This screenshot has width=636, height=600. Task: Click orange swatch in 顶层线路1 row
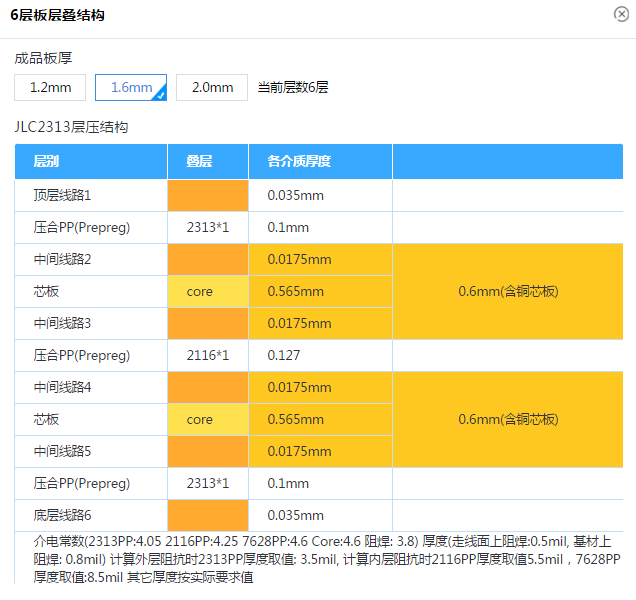[208, 195]
